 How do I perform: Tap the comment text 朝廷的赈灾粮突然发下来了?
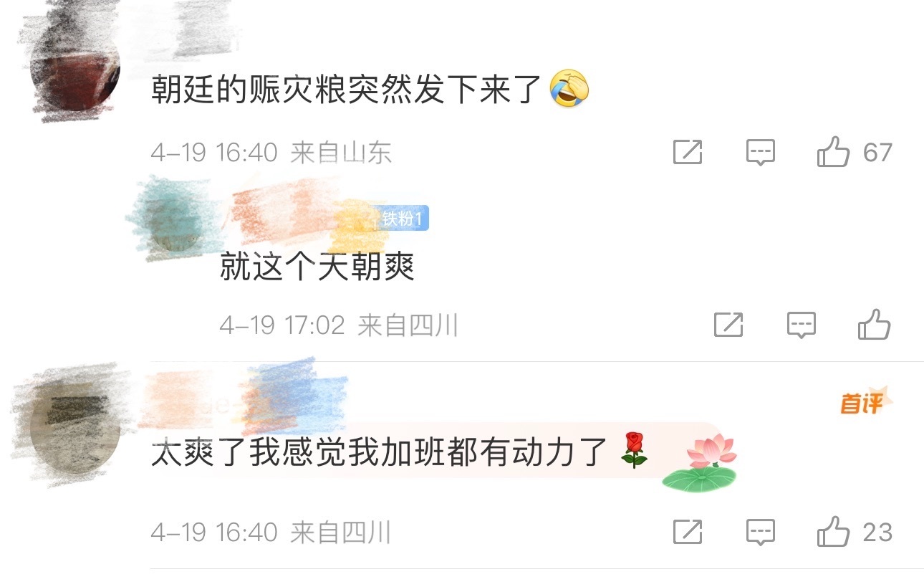[x=346, y=91]
